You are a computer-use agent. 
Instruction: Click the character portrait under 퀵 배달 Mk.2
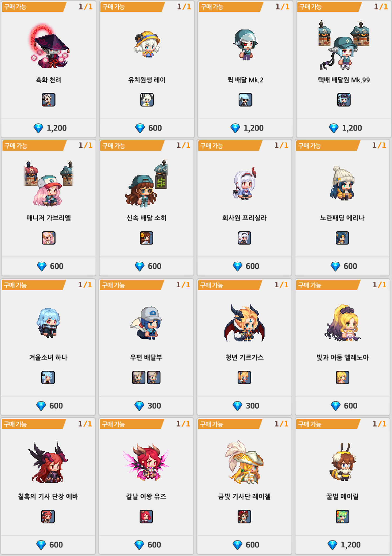(x=245, y=100)
